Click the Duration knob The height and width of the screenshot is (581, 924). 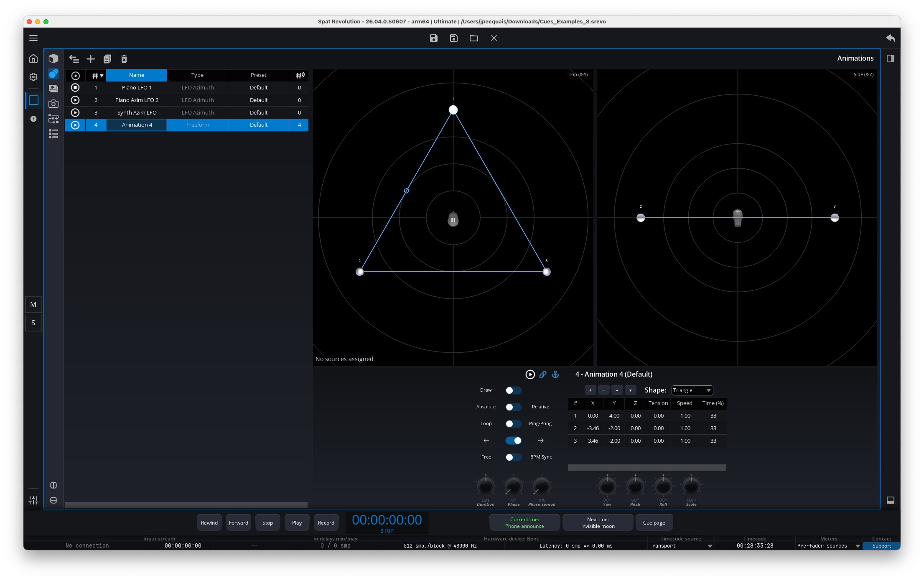[486, 486]
